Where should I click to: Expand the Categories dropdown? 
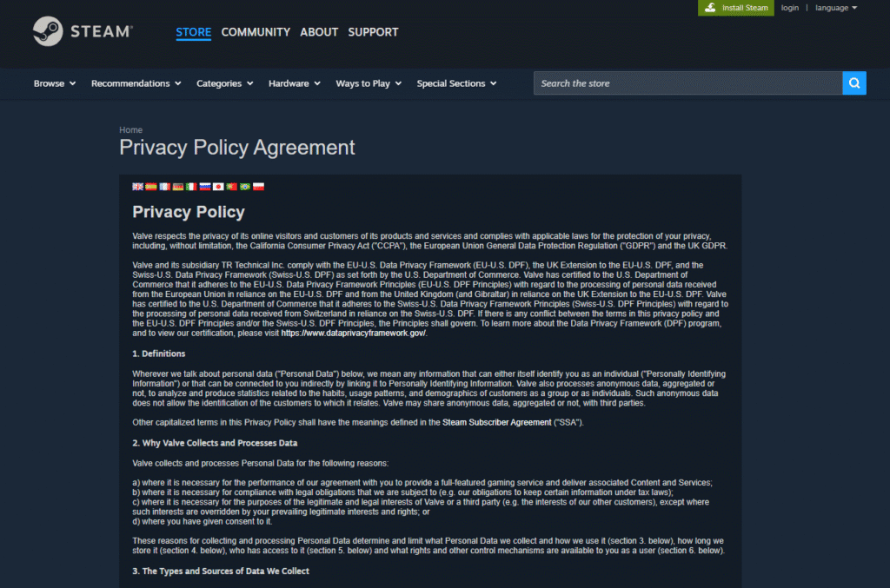click(224, 83)
